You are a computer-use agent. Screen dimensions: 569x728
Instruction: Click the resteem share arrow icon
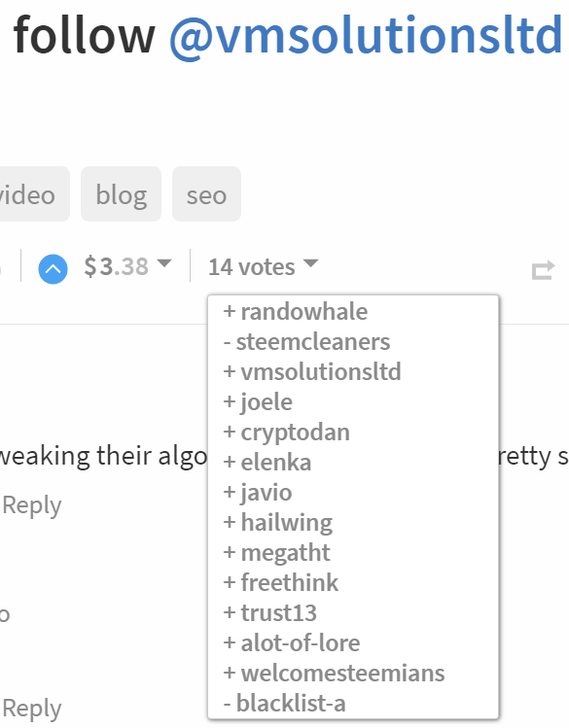[543, 270]
